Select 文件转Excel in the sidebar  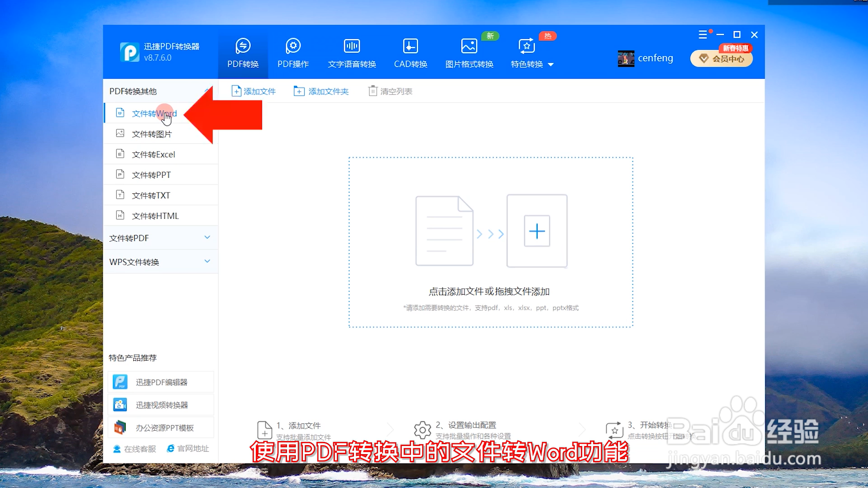(x=160, y=154)
